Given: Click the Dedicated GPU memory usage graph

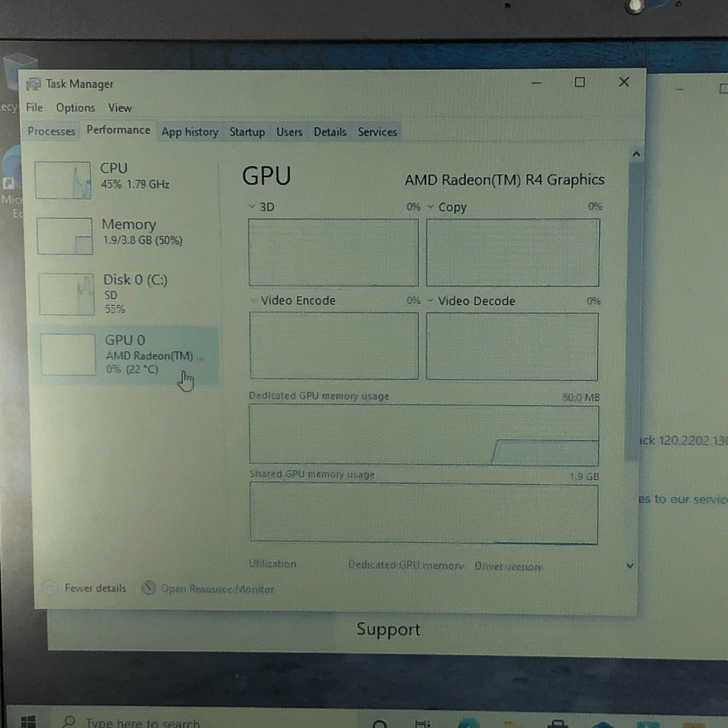Looking at the screenshot, I should (x=423, y=435).
